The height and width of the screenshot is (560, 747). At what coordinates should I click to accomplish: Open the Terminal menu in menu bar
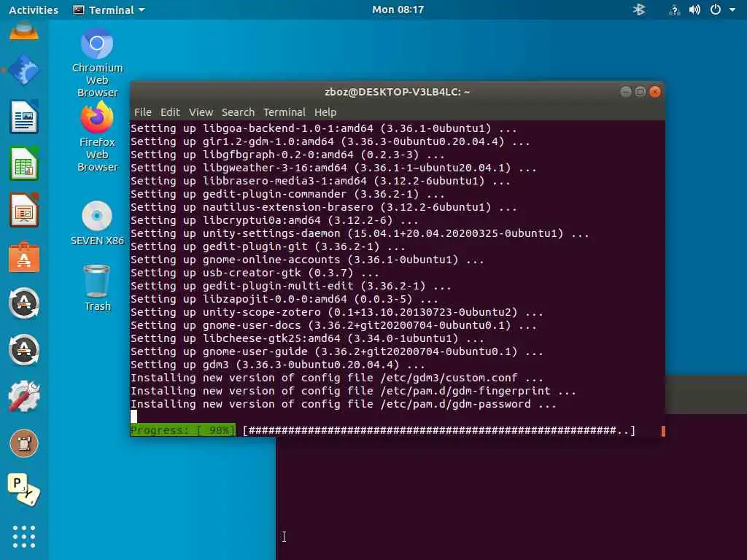[x=284, y=112]
